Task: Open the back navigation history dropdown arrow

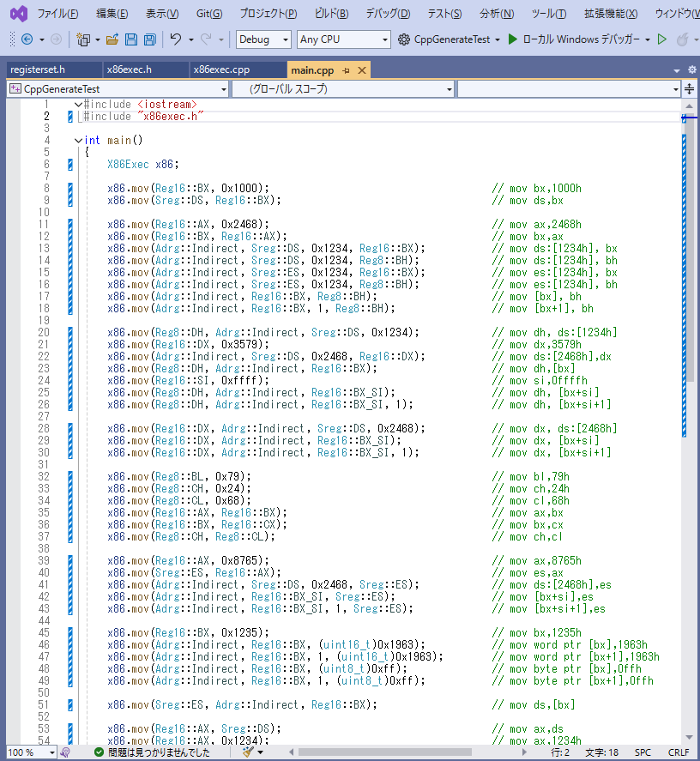Action: coord(42,39)
